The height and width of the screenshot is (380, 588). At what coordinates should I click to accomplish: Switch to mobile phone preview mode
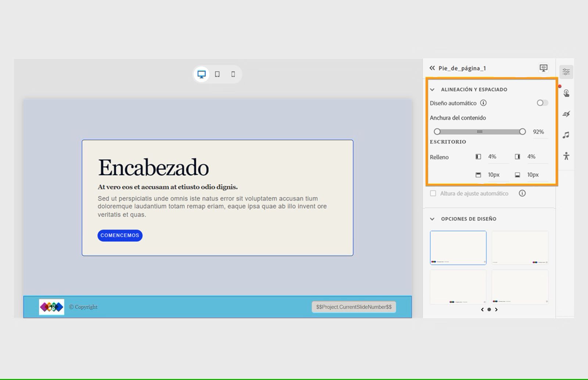coord(233,74)
